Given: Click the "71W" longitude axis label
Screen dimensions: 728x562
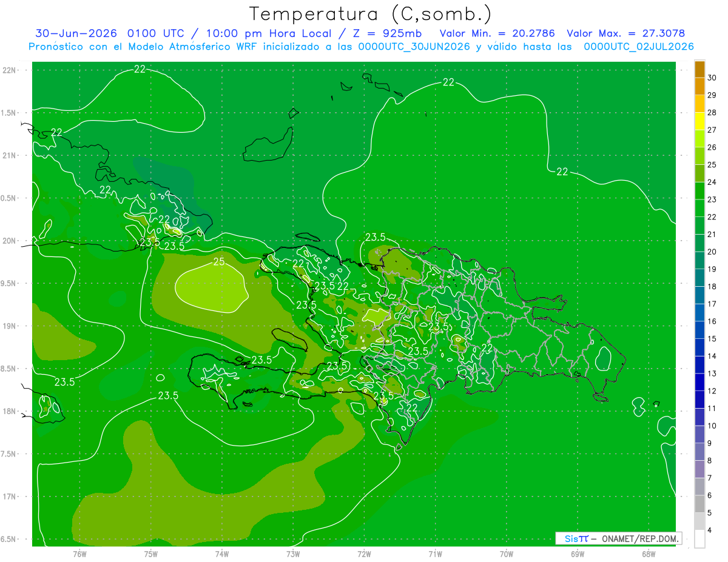Looking at the screenshot, I should (x=435, y=554).
